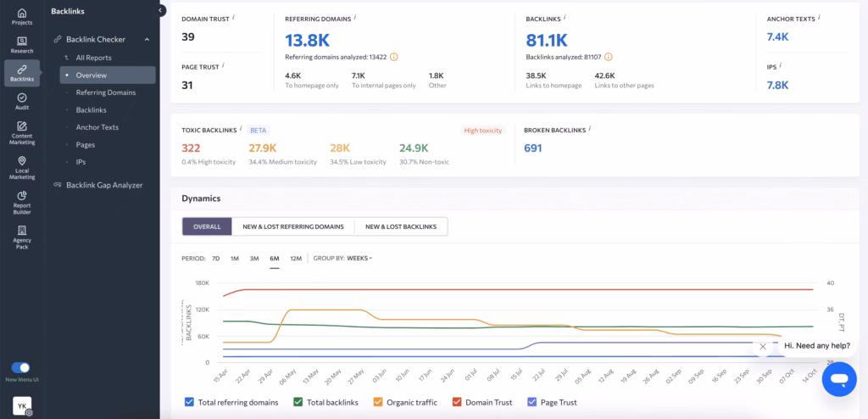Screen dimensions: 868x419
Task: Open Backlink Gap Analyzer link
Action: pos(103,185)
